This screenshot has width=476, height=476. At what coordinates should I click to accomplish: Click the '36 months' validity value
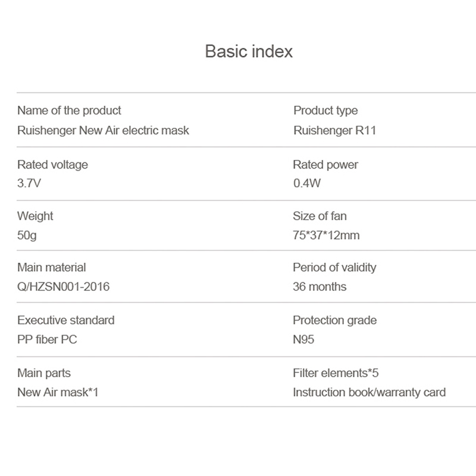[319, 287]
